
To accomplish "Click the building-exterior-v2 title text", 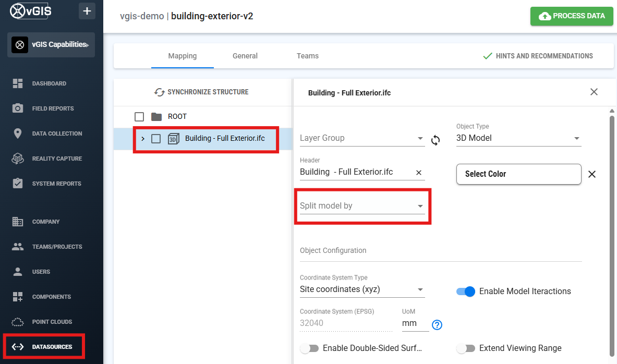I will (212, 16).
